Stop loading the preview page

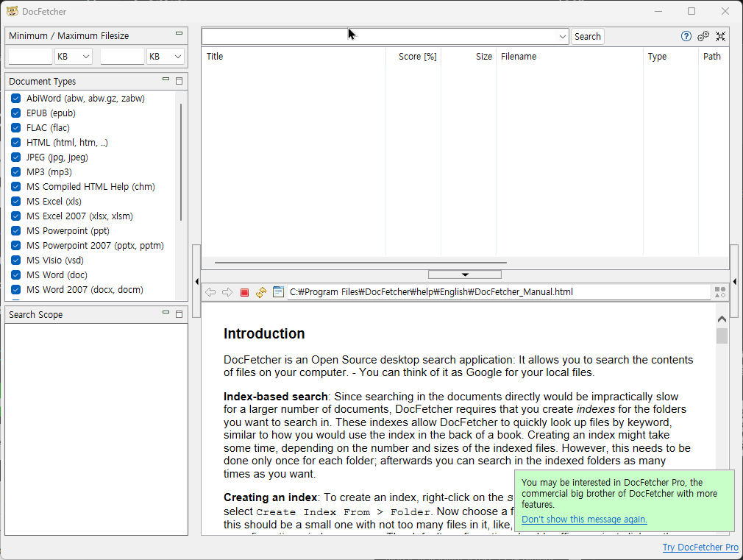[x=244, y=293]
